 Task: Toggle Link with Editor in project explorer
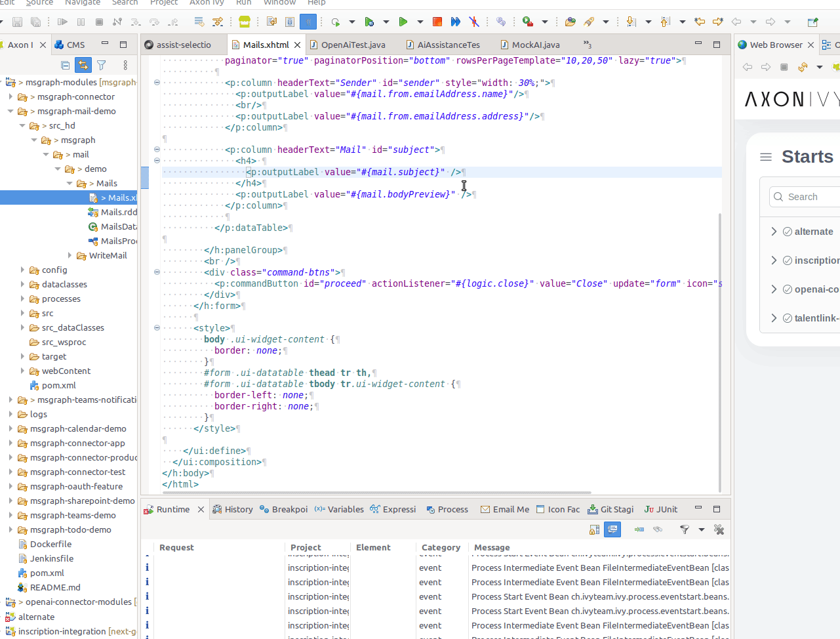point(84,65)
